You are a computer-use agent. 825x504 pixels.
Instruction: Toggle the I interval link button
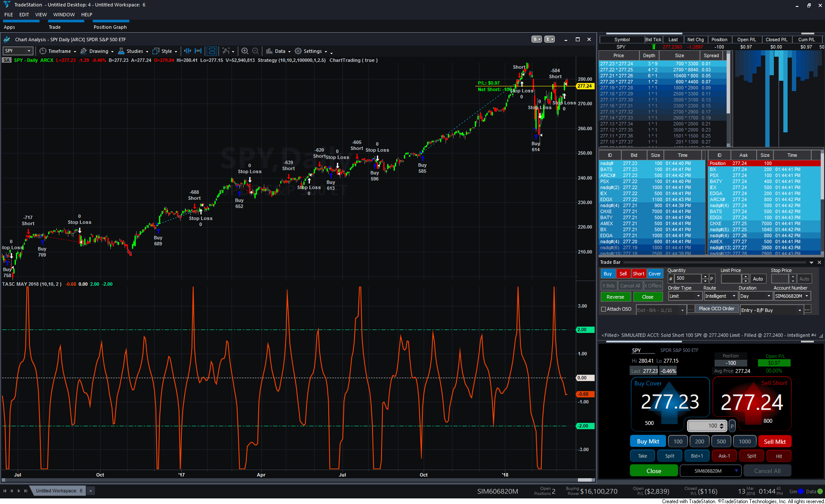[550, 39]
